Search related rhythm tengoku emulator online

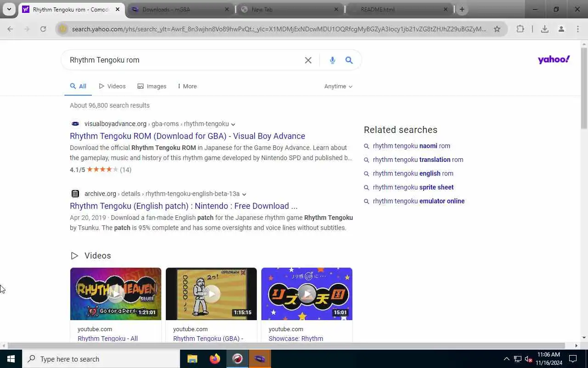pos(418,201)
